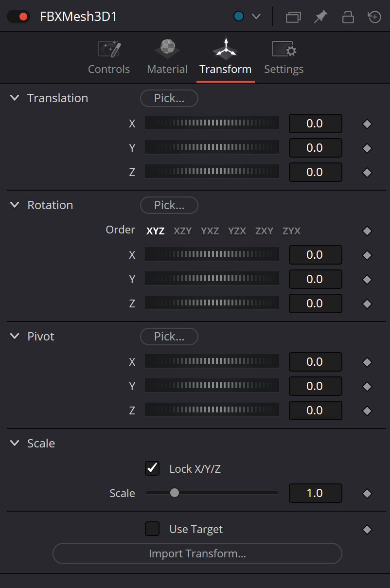The width and height of the screenshot is (390, 588).
Task: Click the Rotation Y value field
Action: 316,279
